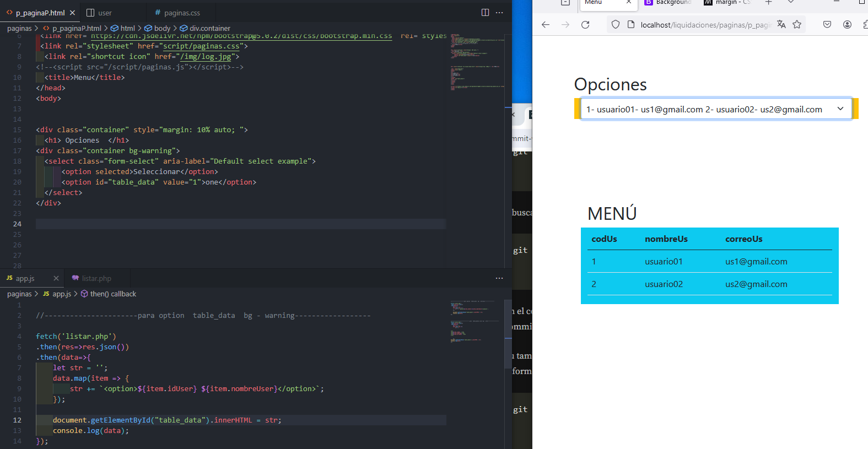The height and width of the screenshot is (449, 868).
Task: Reload the localhost page
Action: click(585, 24)
